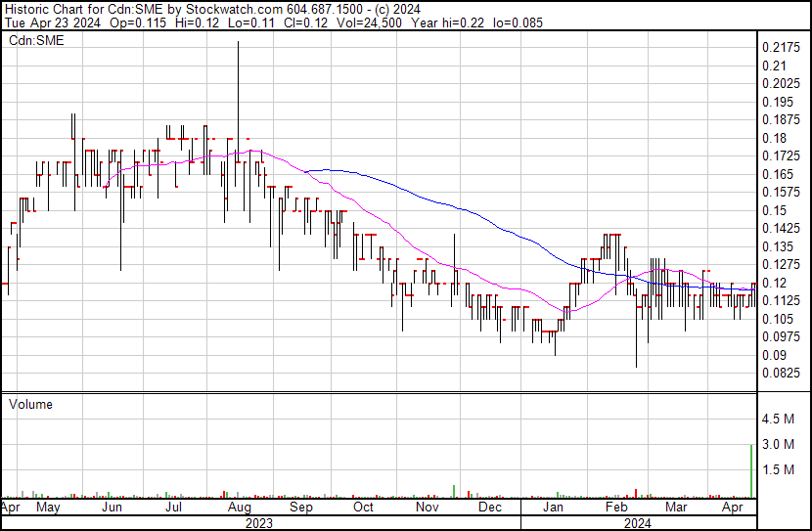Click the Sep month label on the axis
Viewport: 812px width, 531px height.
click(x=301, y=507)
